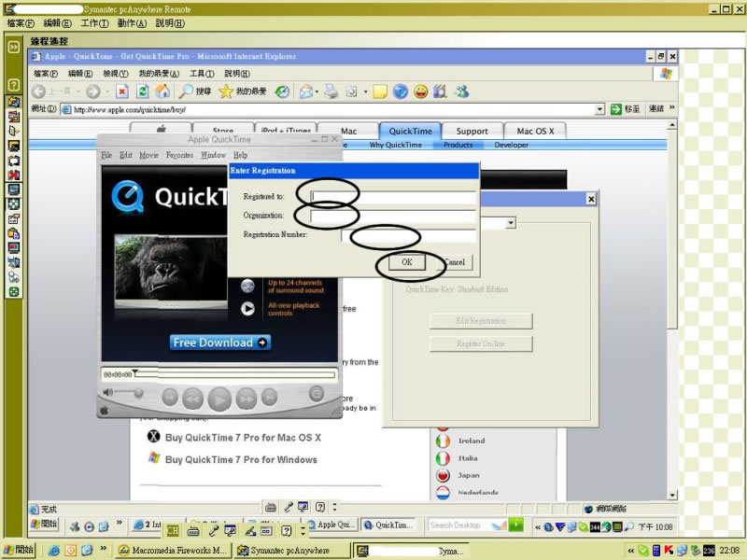Click the red X disconnect icon in pcAnywhere sidebar

[x=14, y=175]
